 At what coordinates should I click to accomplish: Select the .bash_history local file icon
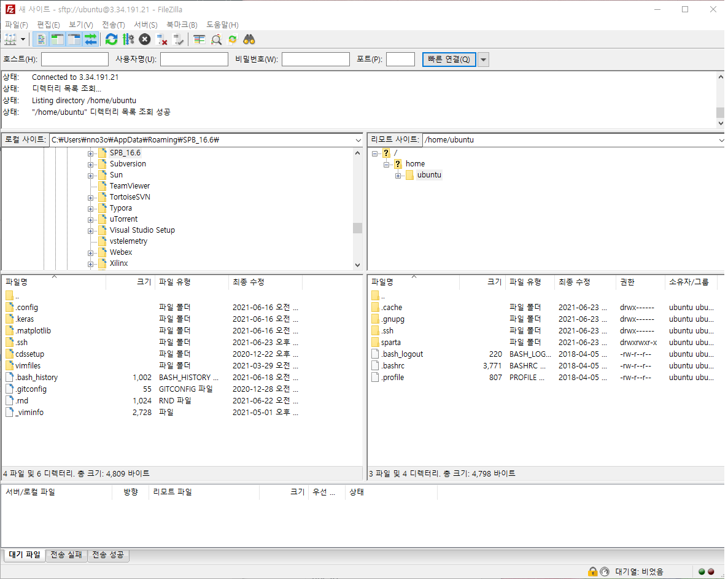pyautogui.click(x=9, y=377)
